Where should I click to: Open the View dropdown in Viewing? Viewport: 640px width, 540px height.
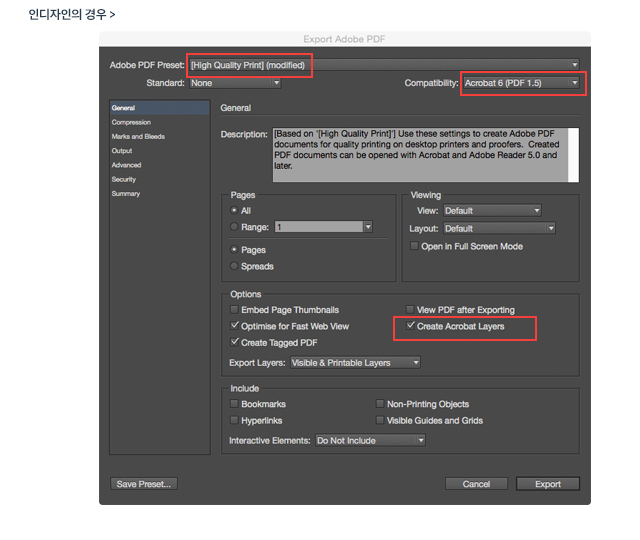(x=492, y=211)
